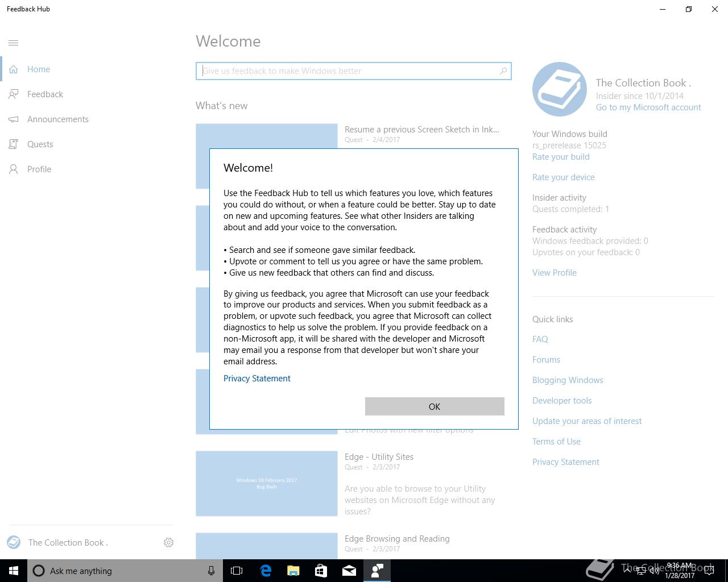The width and height of the screenshot is (728, 582).
Task: Click the Rate your device link
Action: point(564,177)
